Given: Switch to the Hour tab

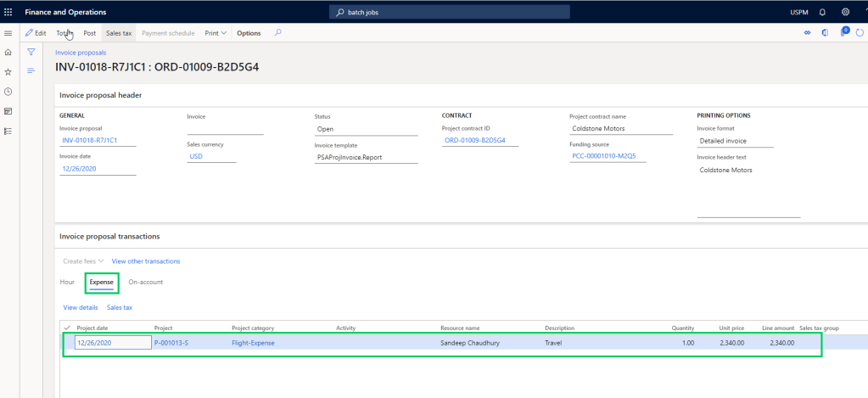Looking at the screenshot, I should tap(67, 282).
